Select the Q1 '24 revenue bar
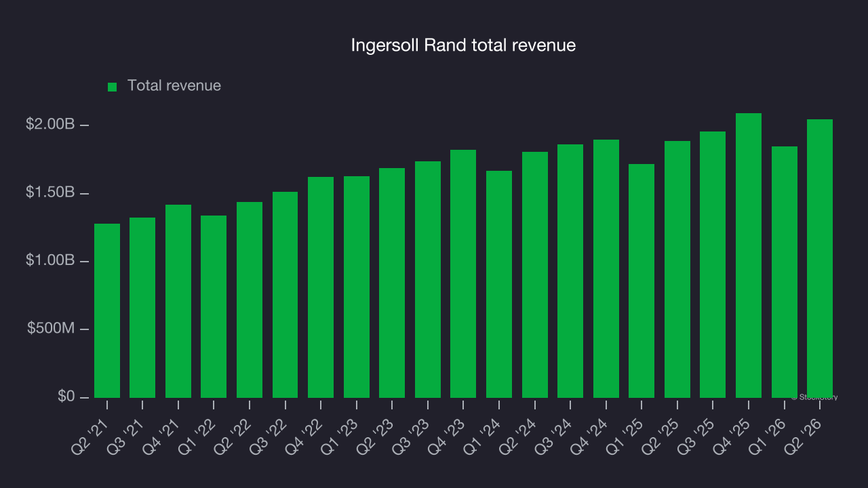Viewport: 868px width, 488px height. (499, 284)
